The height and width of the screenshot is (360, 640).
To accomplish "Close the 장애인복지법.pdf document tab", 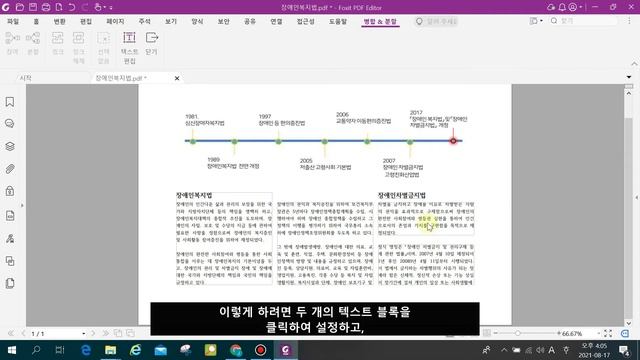I will 177,78.
